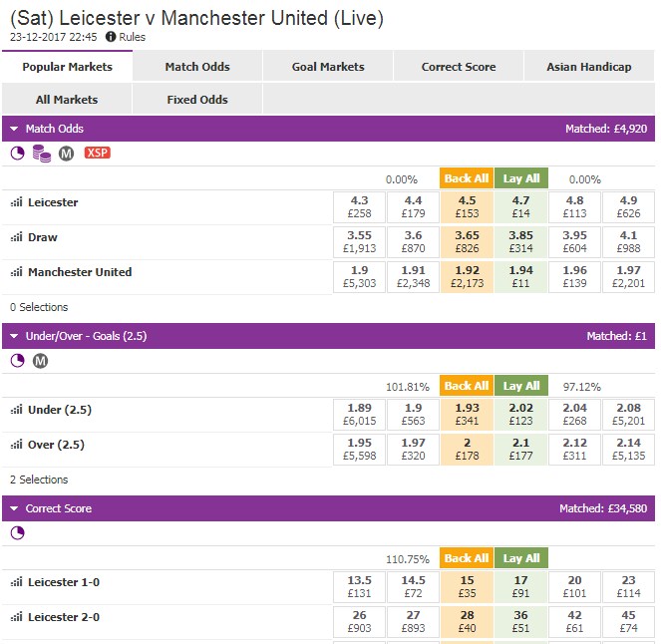
Task: Back Leicester 1-0 at odds 15
Action: point(466,587)
